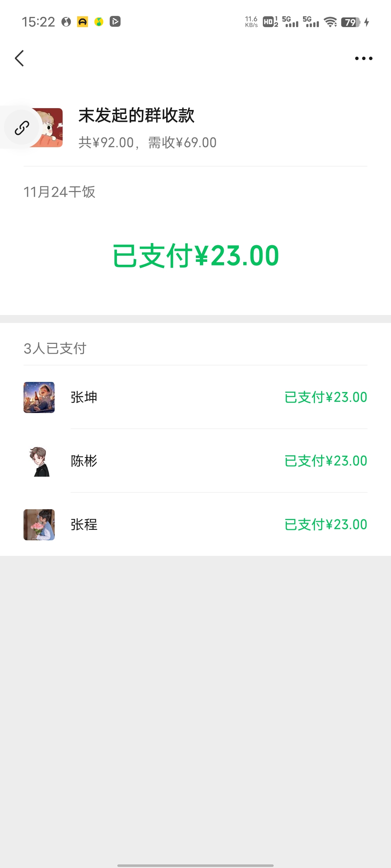Tap the floating link icon
Screen dimensions: 391x868
[x=22, y=128]
